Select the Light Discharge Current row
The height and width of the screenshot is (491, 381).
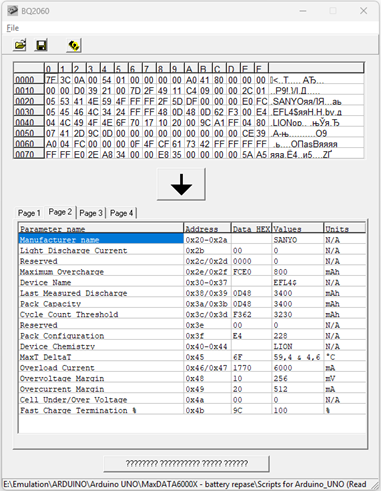pyautogui.click(x=192, y=250)
